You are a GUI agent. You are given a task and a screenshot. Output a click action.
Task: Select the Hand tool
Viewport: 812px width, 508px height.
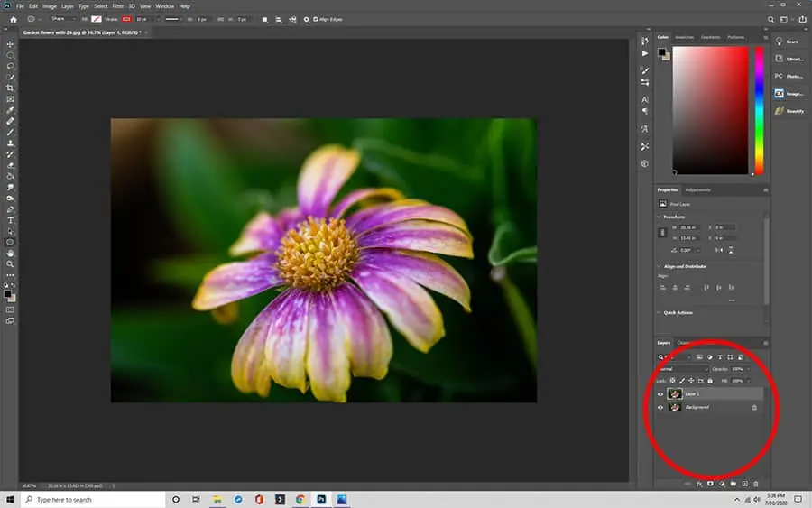[10, 254]
